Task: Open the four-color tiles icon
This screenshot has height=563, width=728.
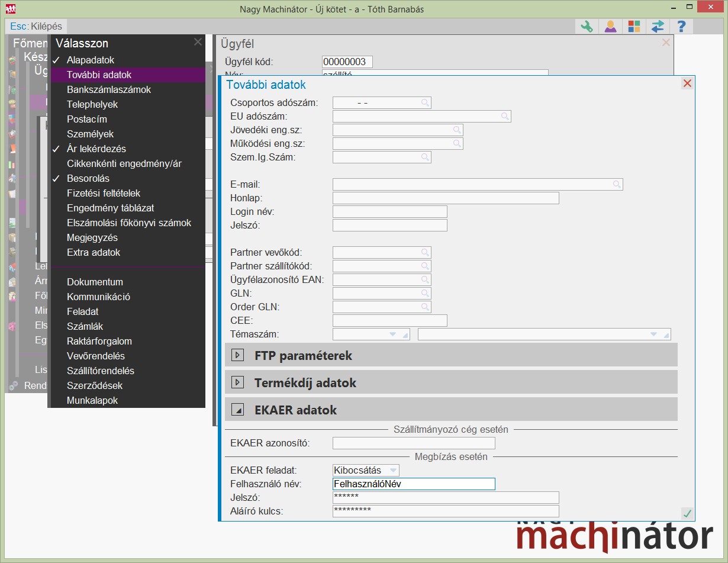Action: pos(634,27)
